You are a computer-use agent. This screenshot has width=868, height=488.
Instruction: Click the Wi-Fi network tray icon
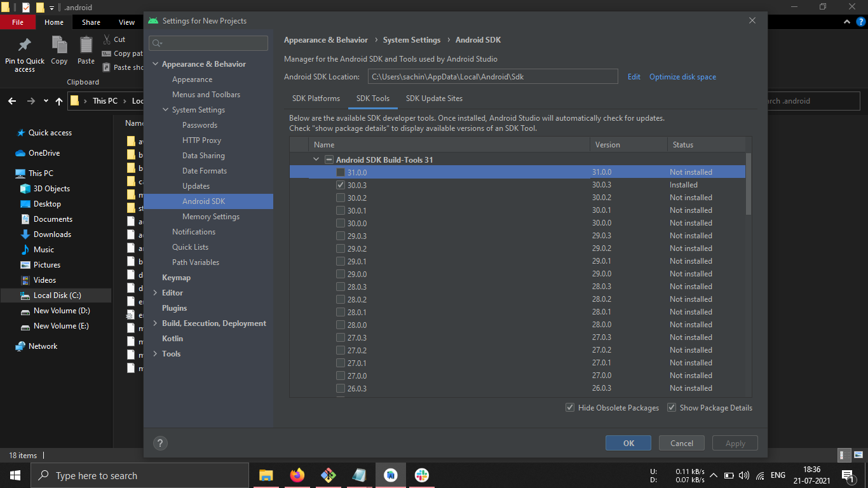click(760, 475)
